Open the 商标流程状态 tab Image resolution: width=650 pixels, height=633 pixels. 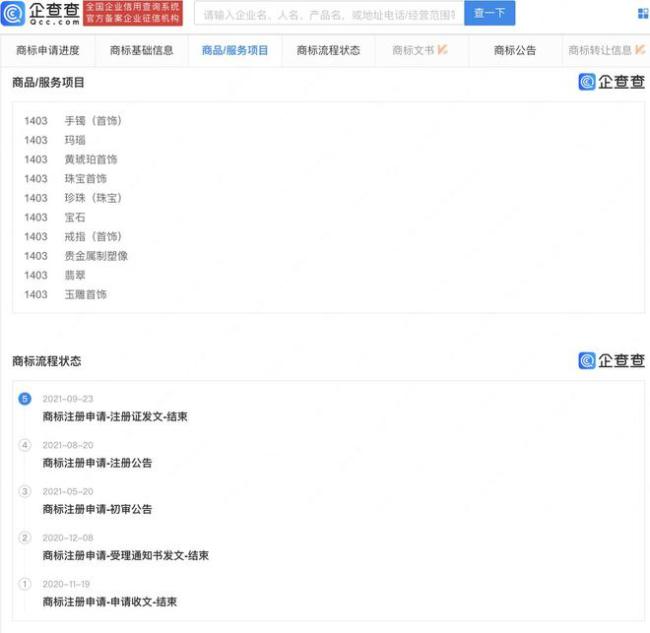click(328, 50)
